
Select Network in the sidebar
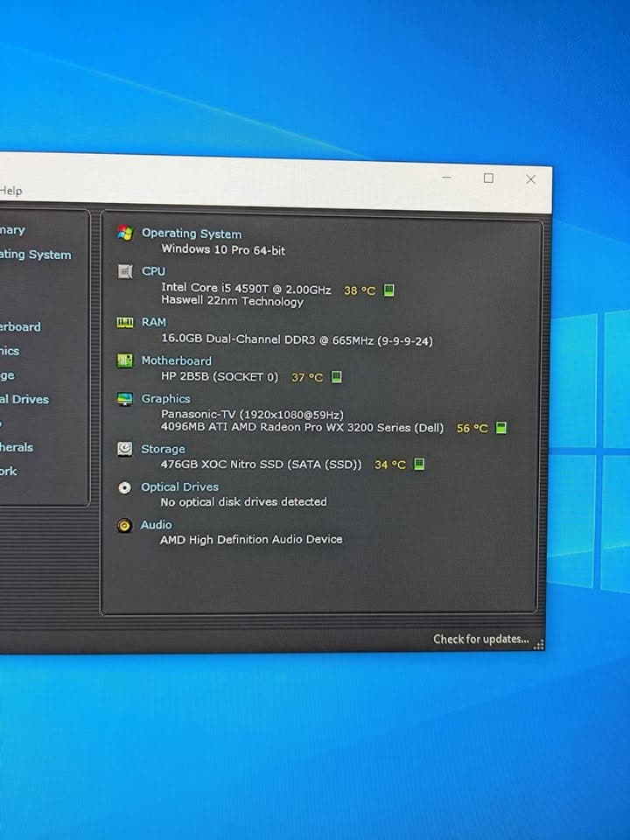tap(9, 471)
